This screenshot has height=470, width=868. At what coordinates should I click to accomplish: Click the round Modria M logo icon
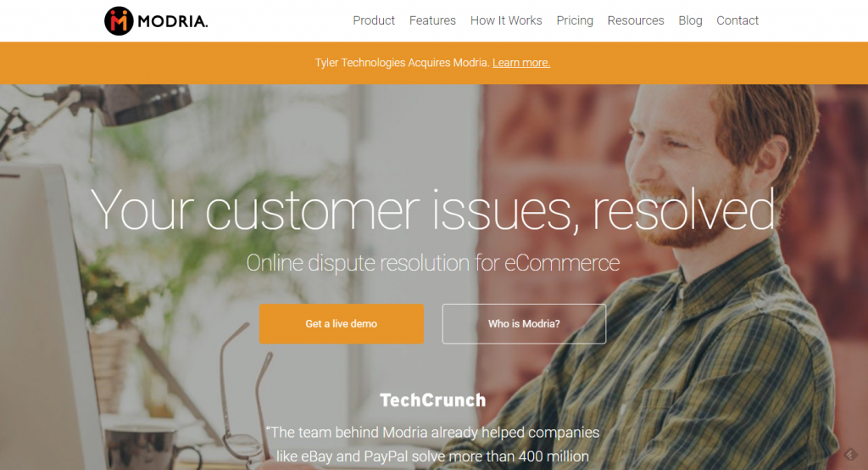pos(119,21)
